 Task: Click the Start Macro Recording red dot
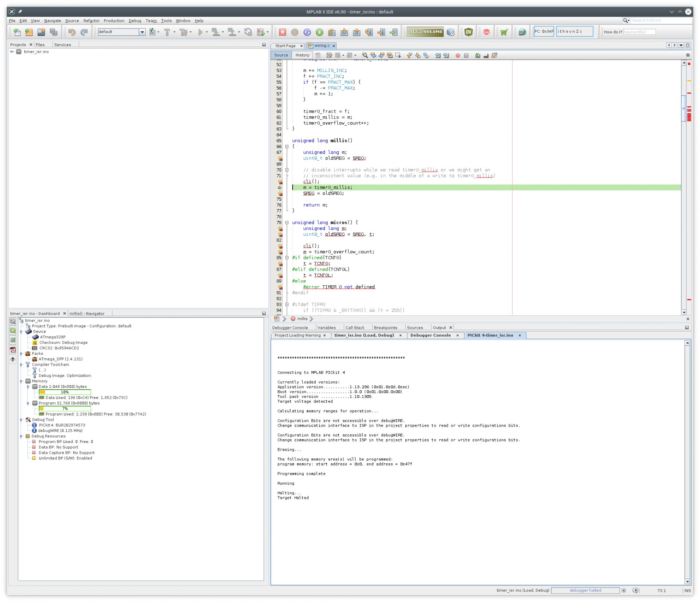[458, 55]
